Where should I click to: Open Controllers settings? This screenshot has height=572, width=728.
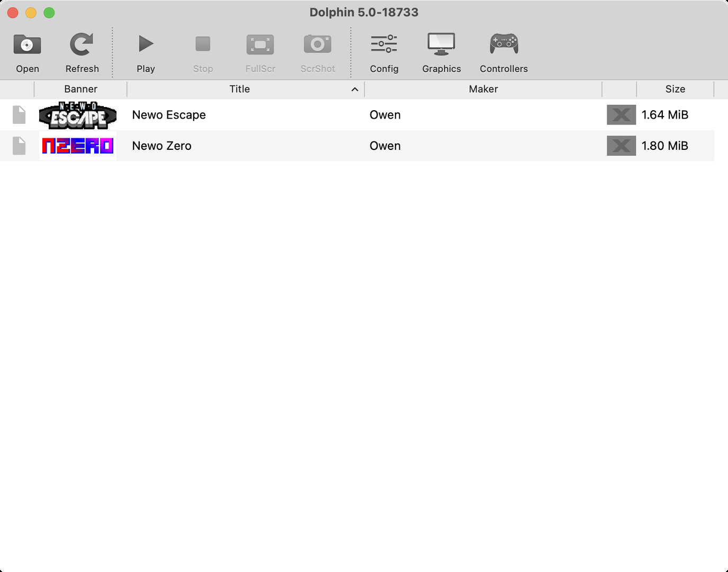pos(504,45)
